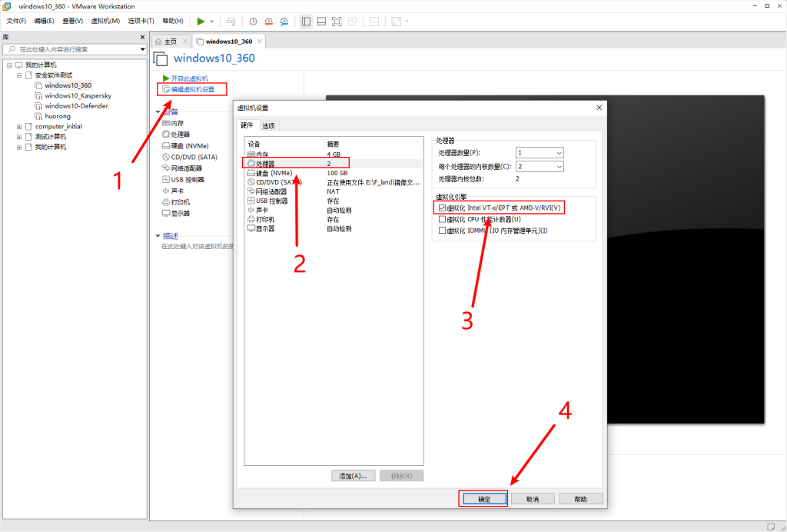This screenshot has width=787, height=532.
Task: Select windows10_Kaspersky in the library tree
Action: click(x=78, y=95)
